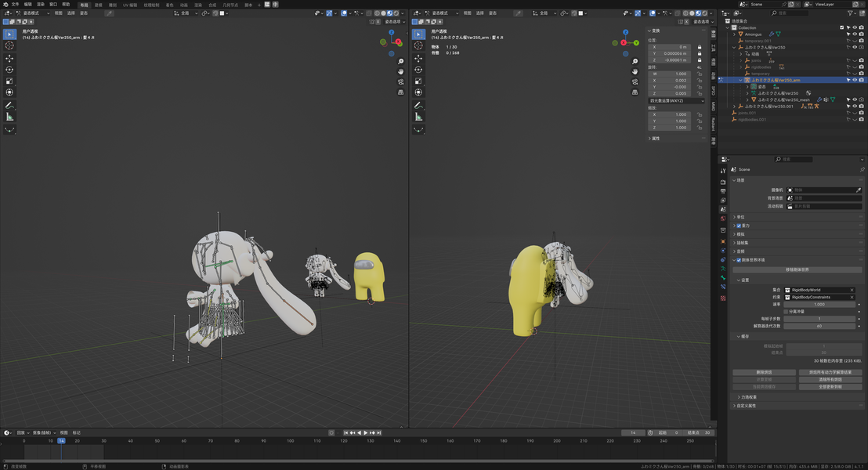Viewport: 868px width, 470px height.
Task: Select the rotate tool in right viewport
Action: point(418,70)
